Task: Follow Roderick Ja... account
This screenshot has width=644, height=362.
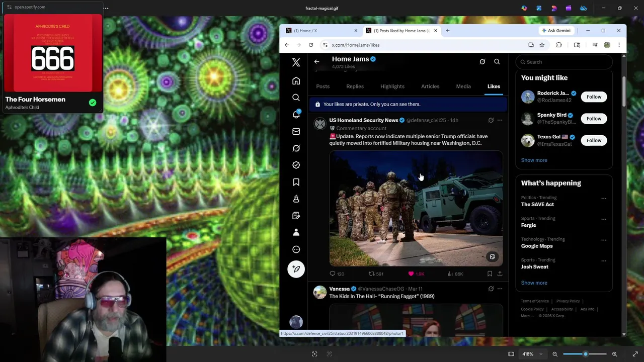Action: pyautogui.click(x=594, y=97)
